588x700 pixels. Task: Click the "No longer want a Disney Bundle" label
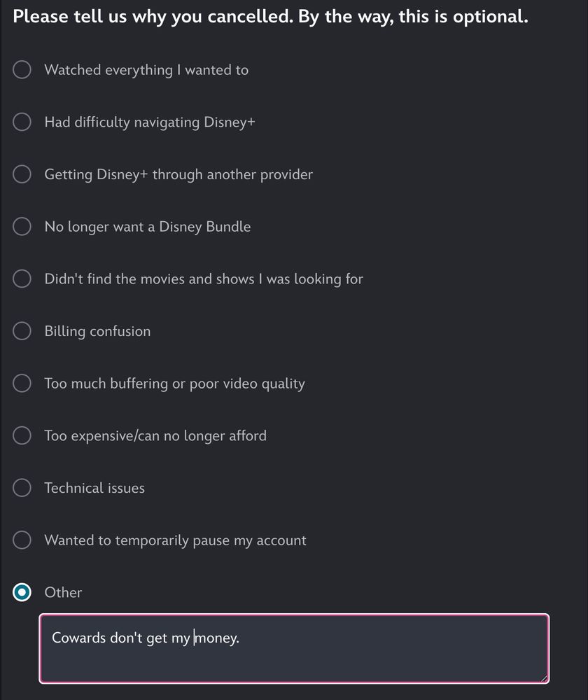pos(147,227)
